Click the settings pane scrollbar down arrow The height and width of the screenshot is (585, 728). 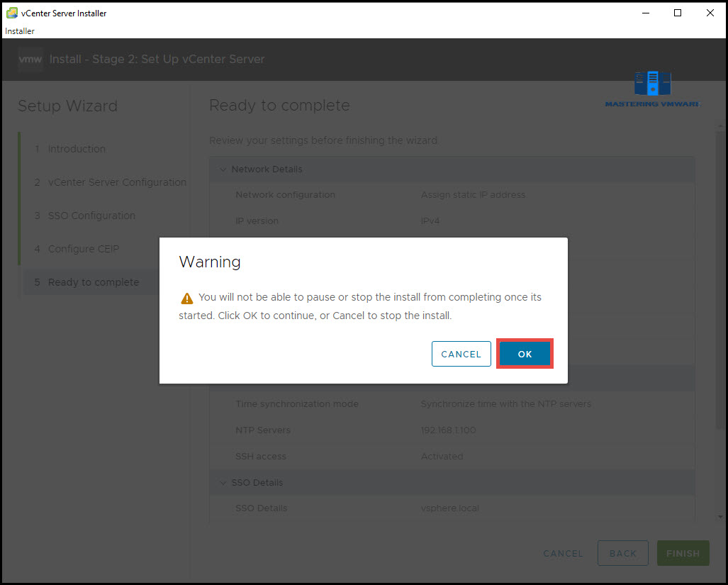[720, 516]
